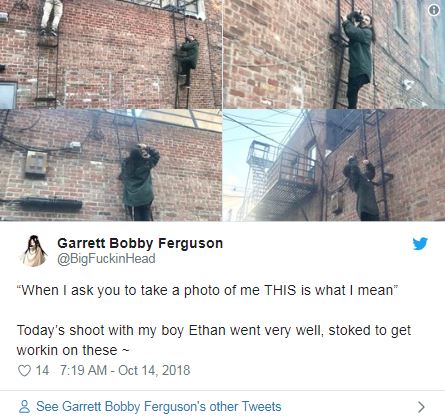Open photo of photographer near electrical boxes
445x419 pixels.
[111, 165]
